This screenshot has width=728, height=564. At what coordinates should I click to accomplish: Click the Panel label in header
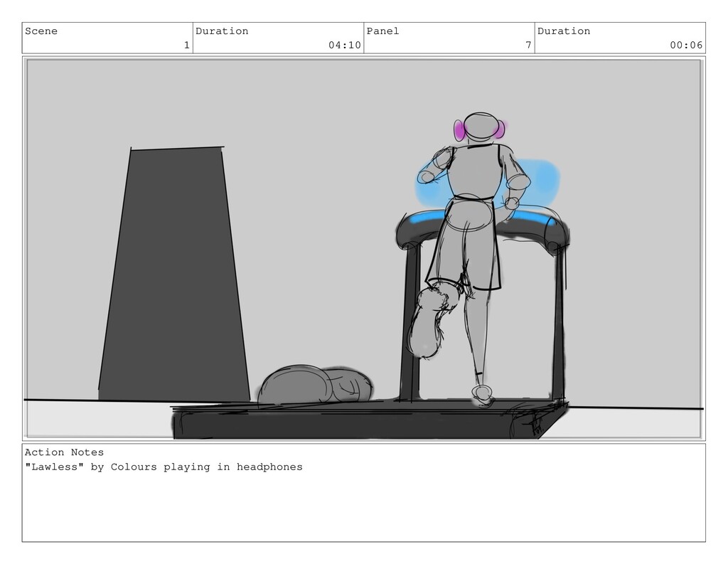(x=382, y=31)
